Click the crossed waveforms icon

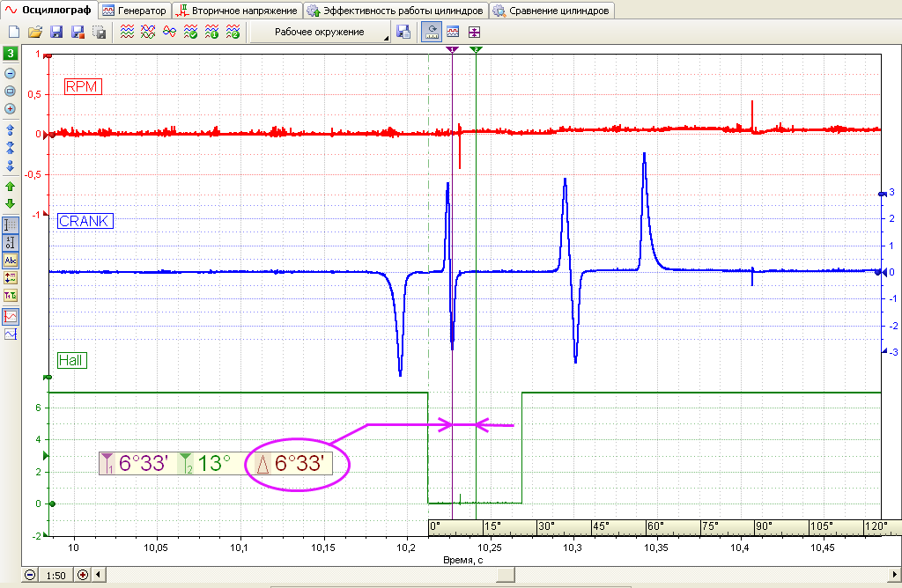pyautogui.click(x=148, y=33)
